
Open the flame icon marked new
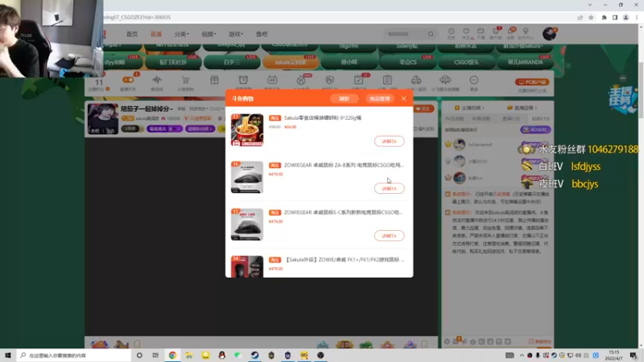click(301, 82)
